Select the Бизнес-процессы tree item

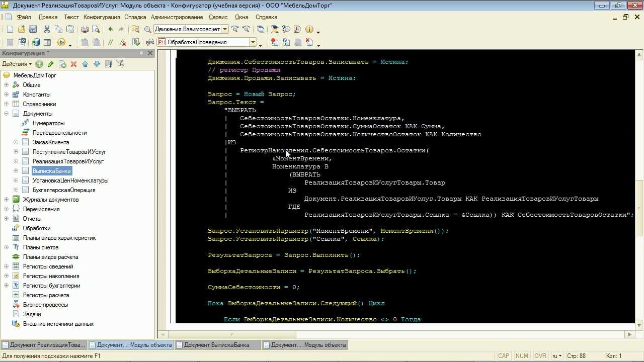pyautogui.click(x=45, y=305)
